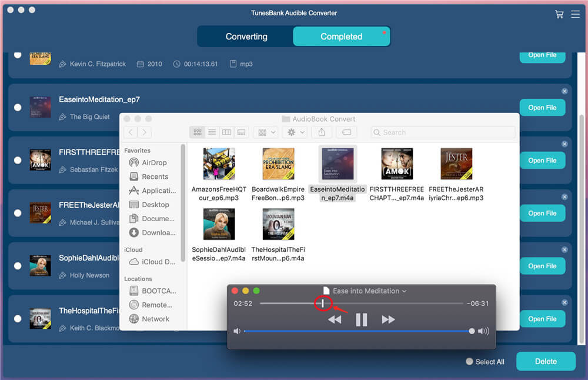This screenshot has height=380, width=588.
Task: Remove the SophieDahlAudible entry with X
Action: point(564,250)
